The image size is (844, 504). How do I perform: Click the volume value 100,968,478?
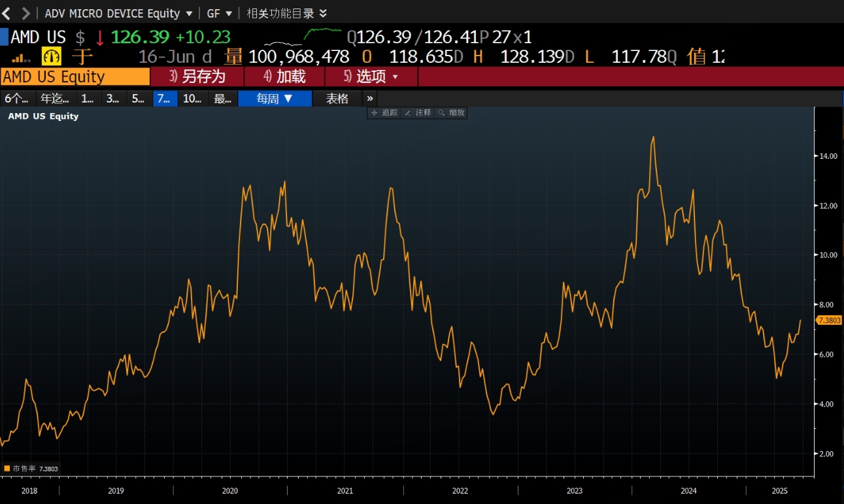tap(299, 57)
